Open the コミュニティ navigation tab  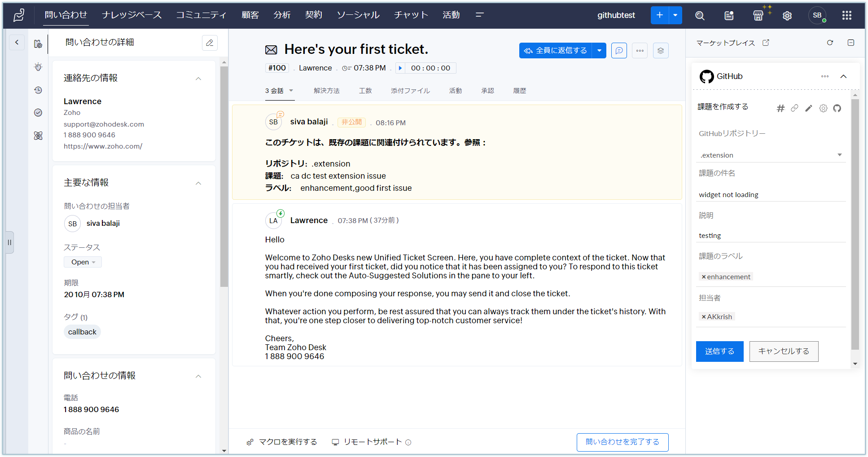click(201, 15)
